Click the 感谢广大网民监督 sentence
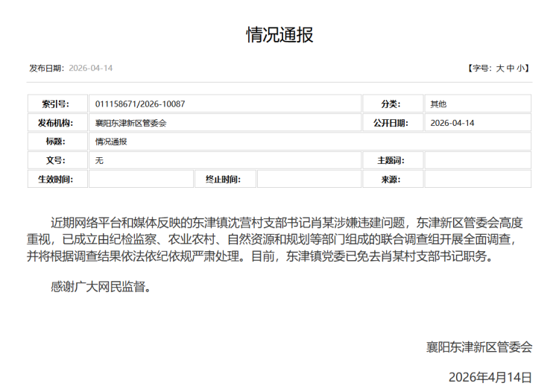This screenshot has height=392, width=559. [101, 286]
